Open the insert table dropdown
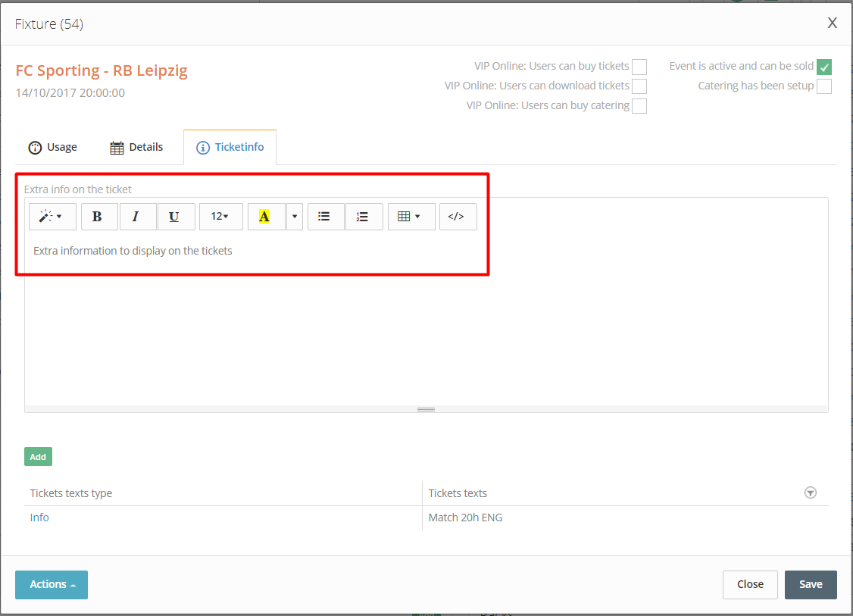The image size is (853, 616). pos(411,217)
